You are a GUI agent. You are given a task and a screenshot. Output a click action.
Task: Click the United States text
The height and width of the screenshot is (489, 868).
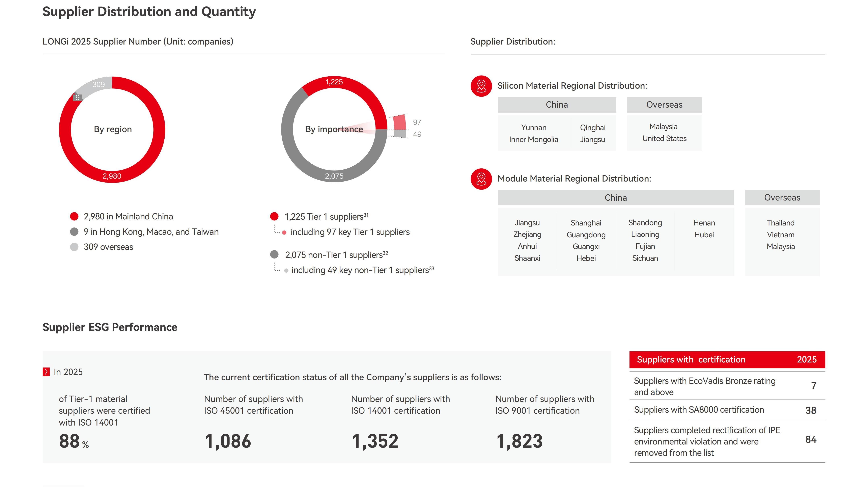(664, 138)
